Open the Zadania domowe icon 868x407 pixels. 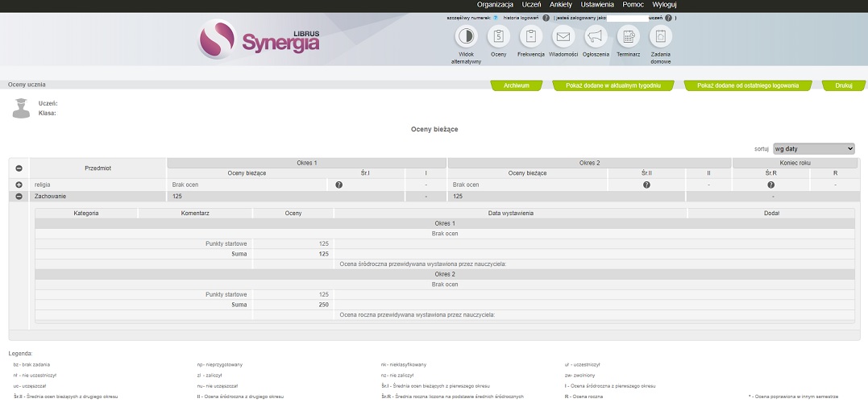[x=660, y=36]
